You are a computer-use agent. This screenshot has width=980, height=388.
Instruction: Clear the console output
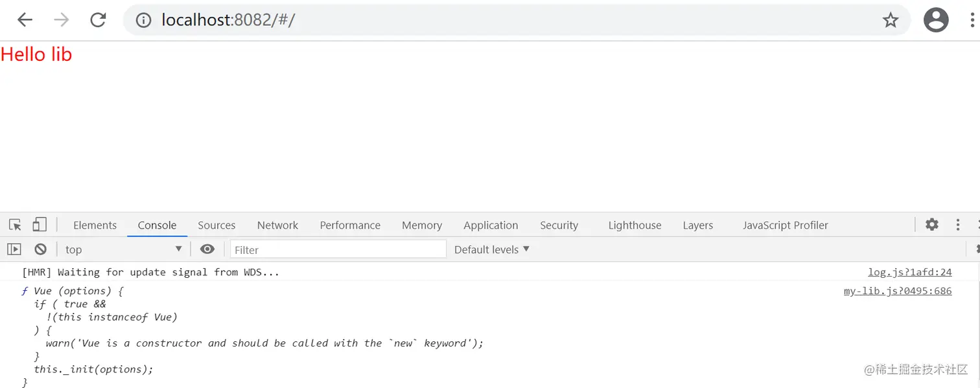40,249
